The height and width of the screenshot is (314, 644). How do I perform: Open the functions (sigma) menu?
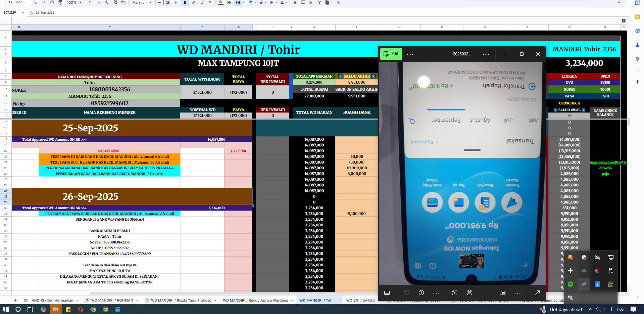(x=338, y=2)
